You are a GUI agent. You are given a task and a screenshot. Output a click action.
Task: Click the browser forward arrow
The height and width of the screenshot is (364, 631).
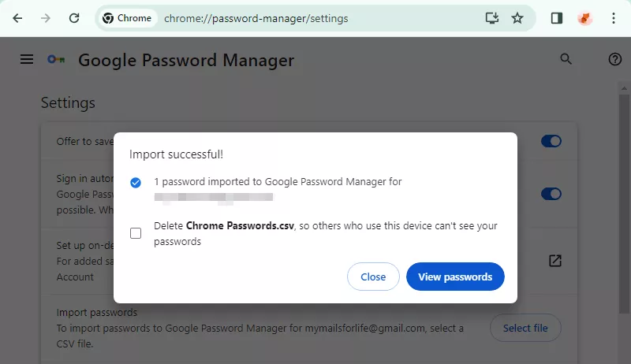tap(46, 18)
